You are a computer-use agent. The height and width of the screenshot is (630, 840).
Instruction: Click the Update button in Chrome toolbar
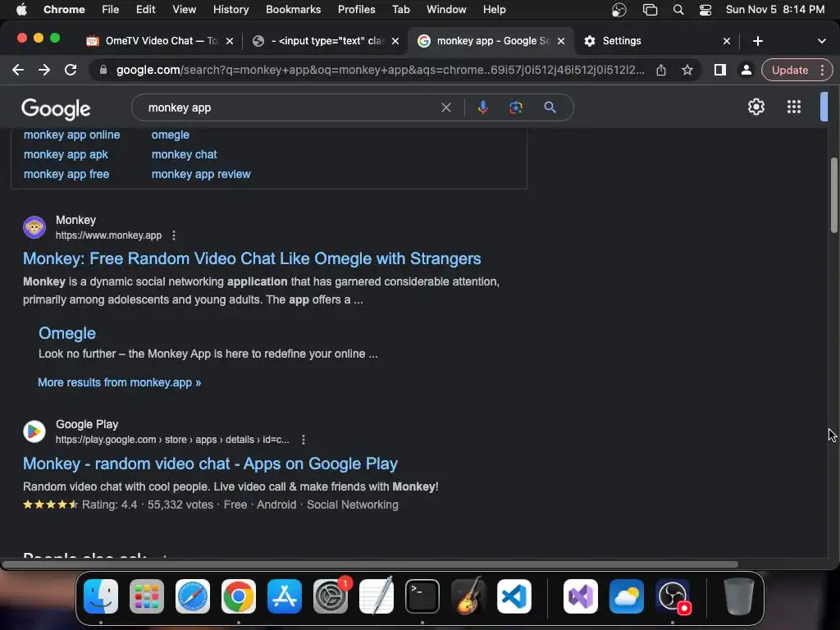790,70
